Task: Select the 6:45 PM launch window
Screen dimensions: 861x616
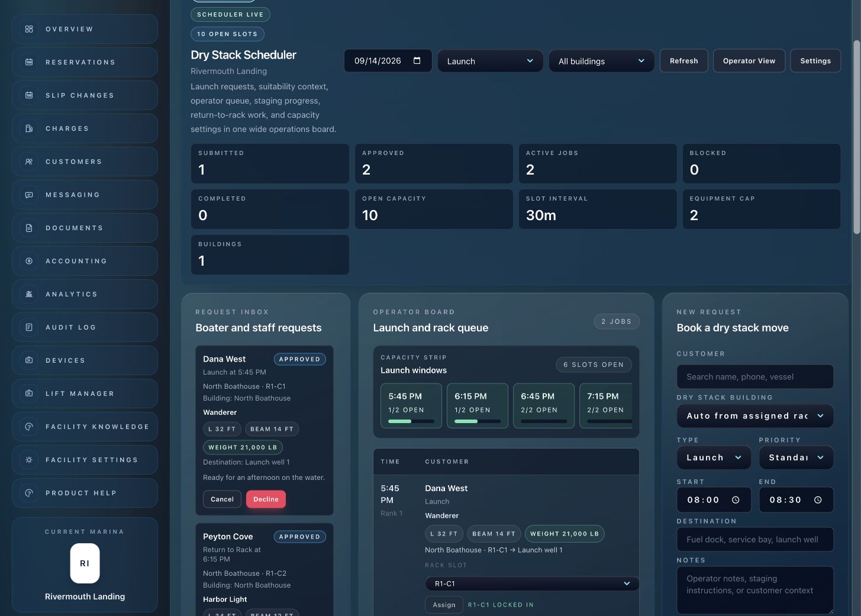Action: pos(544,406)
